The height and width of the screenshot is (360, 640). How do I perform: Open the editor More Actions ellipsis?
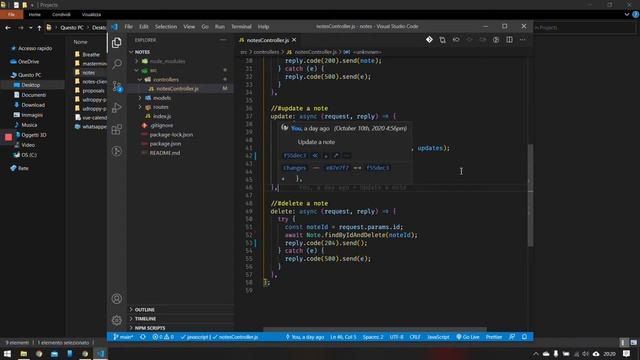pyautogui.click(x=523, y=40)
